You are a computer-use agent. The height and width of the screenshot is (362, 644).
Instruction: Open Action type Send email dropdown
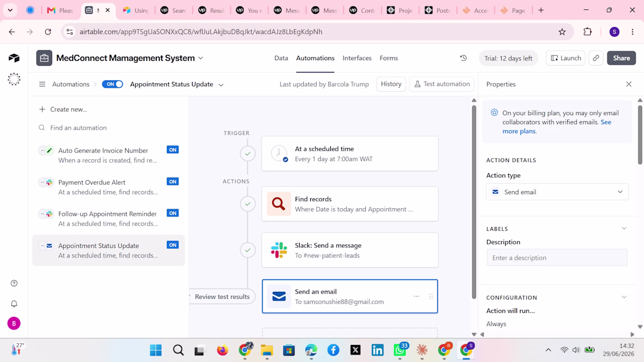[557, 192]
